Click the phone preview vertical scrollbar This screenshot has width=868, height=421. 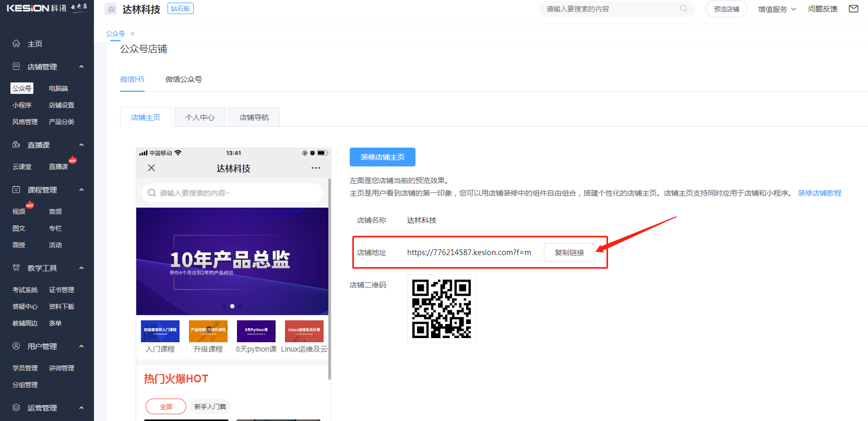click(329, 276)
